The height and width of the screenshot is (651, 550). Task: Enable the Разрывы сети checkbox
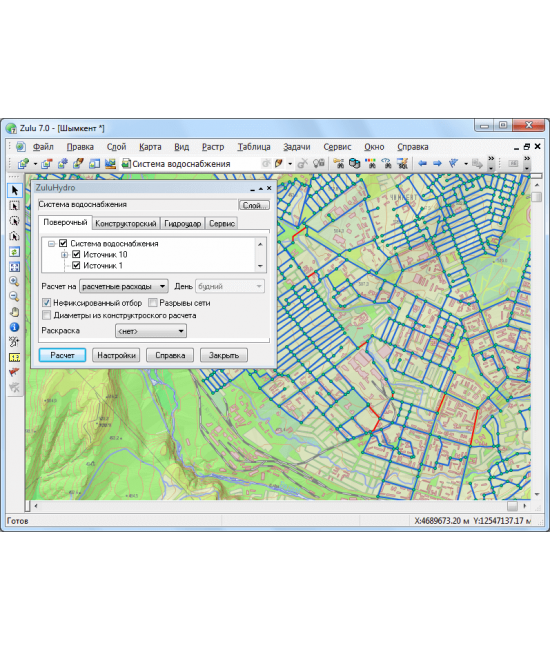[153, 303]
